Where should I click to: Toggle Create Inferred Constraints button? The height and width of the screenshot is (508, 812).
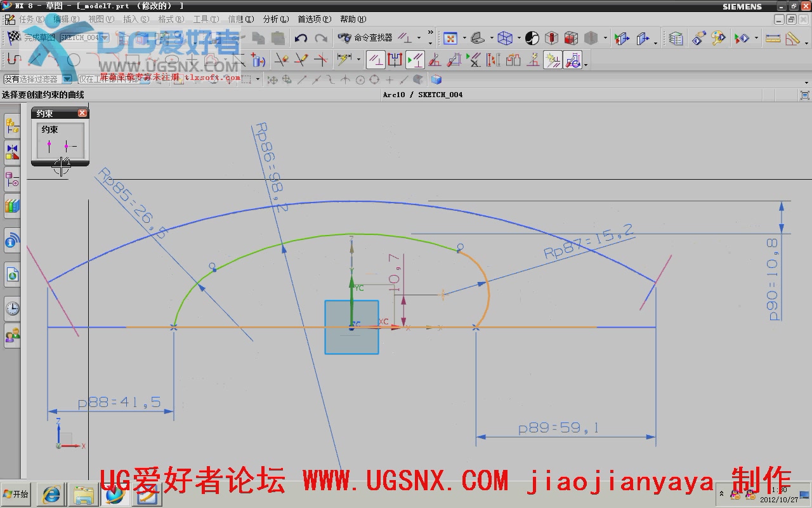coord(553,60)
